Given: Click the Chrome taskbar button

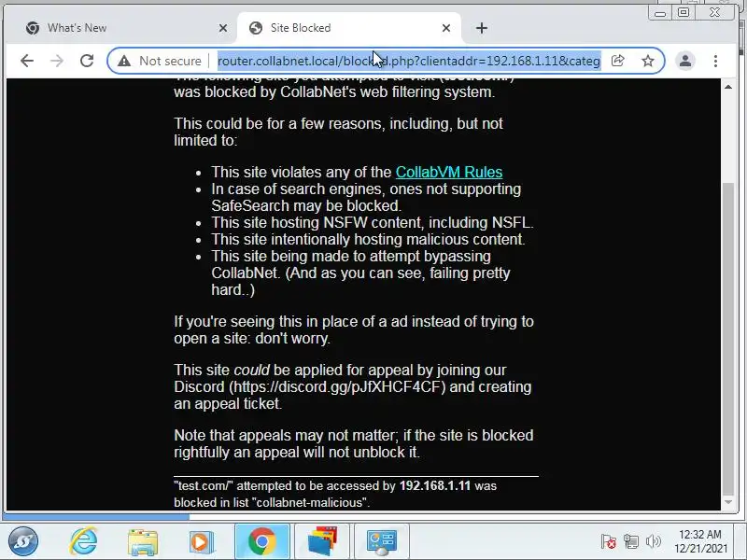Looking at the screenshot, I should pyautogui.click(x=261, y=541).
